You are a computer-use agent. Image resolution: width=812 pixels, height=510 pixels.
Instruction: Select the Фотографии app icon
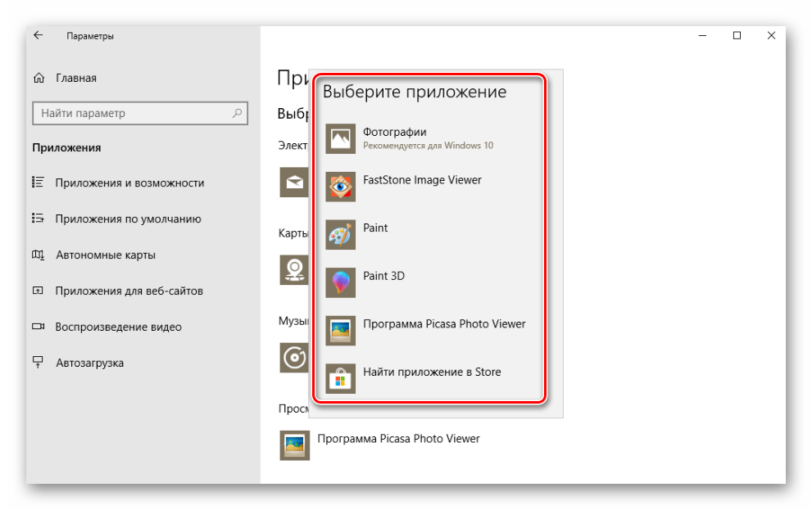340,138
